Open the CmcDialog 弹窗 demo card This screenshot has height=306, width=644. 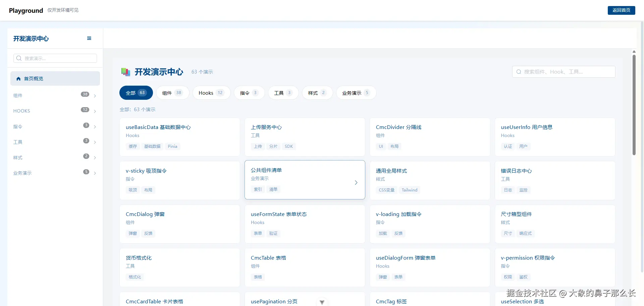179,224
